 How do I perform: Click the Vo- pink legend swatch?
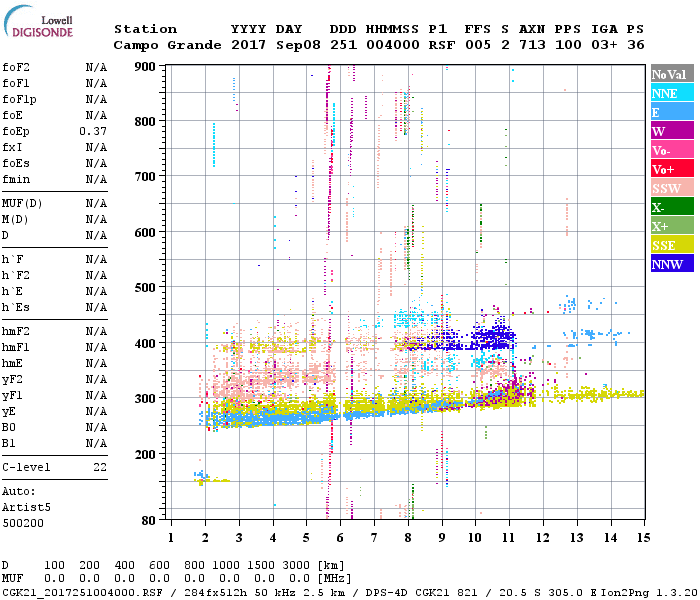[x=671, y=150]
